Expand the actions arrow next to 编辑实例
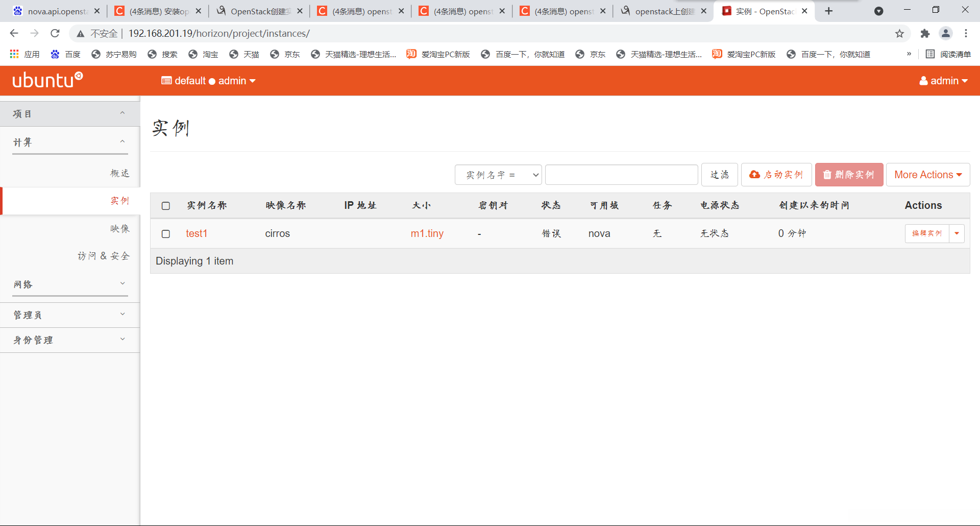 pyautogui.click(x=958, y=233)
